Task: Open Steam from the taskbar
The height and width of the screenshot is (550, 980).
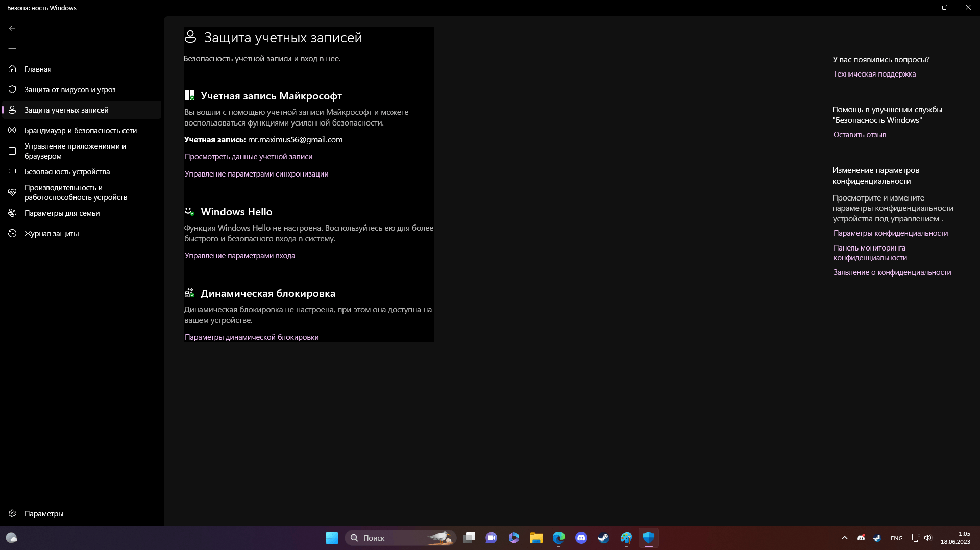Action: [604, 538]
